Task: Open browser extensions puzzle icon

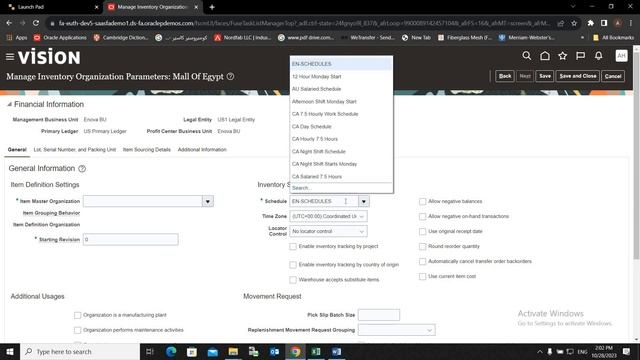Action: (x=590, y=23)
